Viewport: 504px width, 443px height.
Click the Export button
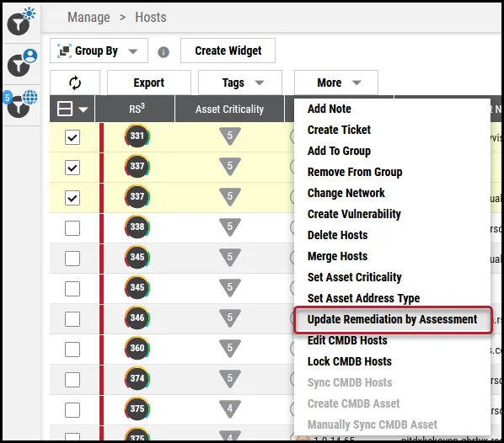coord(149,83)
